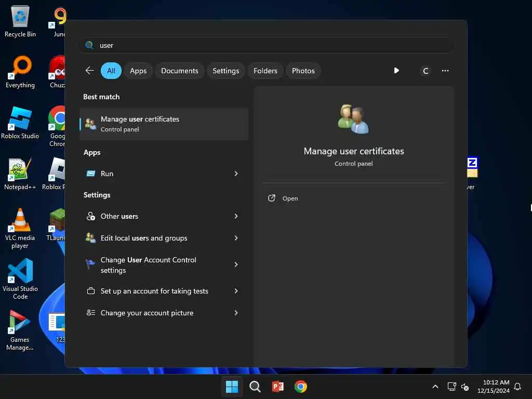Click the Google Chrome desktop shortcut
This screenshot has height=399, width=532.
(x=57, y=126)
